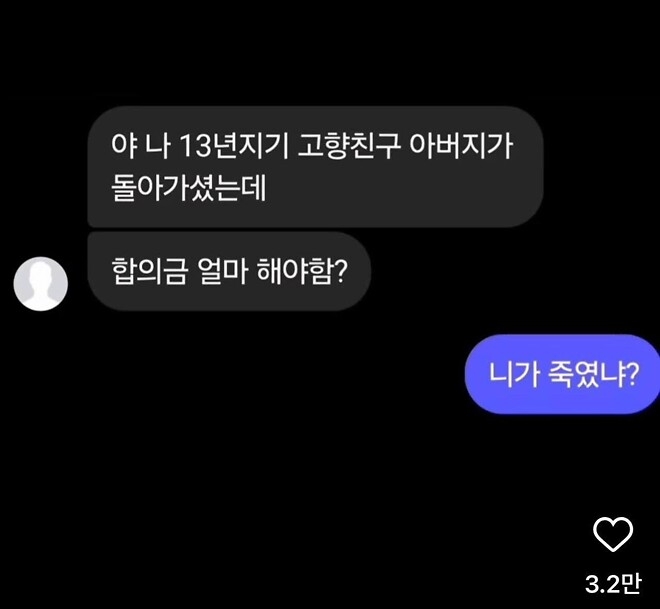
Task: Open the sender's default profile avatar
Action: click(41, 284)
